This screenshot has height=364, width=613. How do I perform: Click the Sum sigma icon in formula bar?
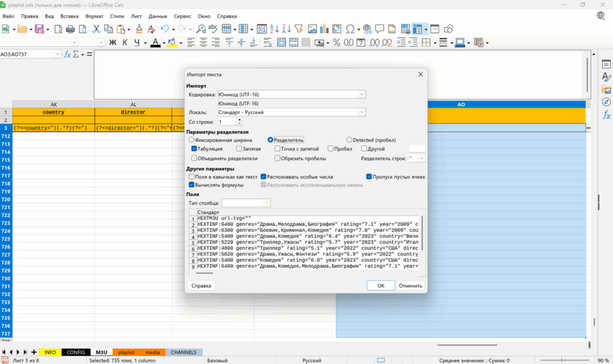click(x=76, y=54)
